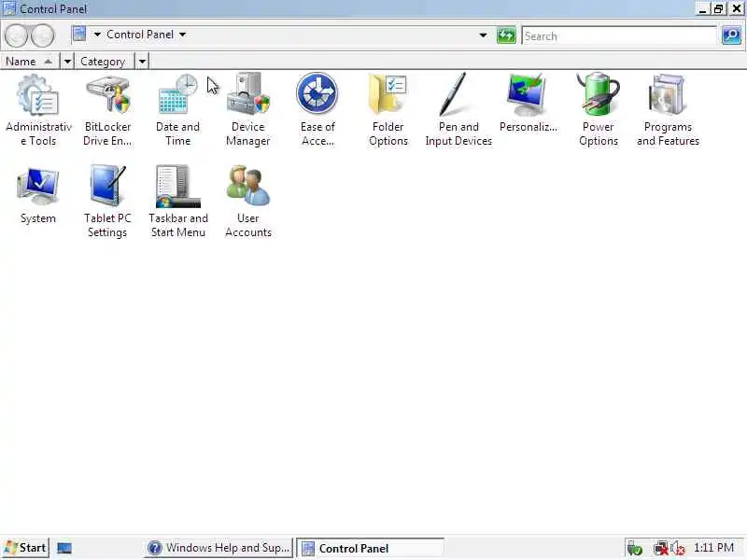Open Power Options icon
Screen dimensions: 747x560
(598, 94)
